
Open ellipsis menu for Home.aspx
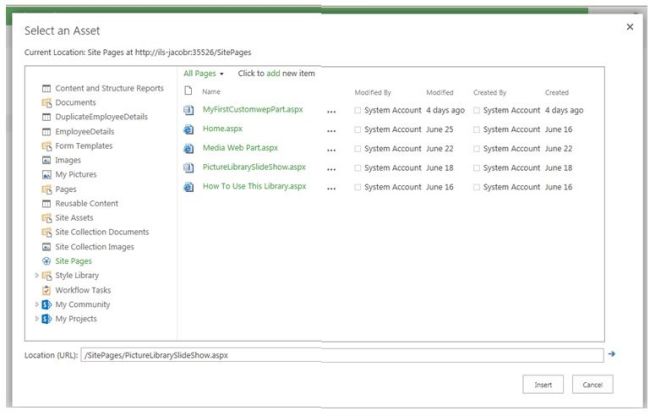coord(331,131)
